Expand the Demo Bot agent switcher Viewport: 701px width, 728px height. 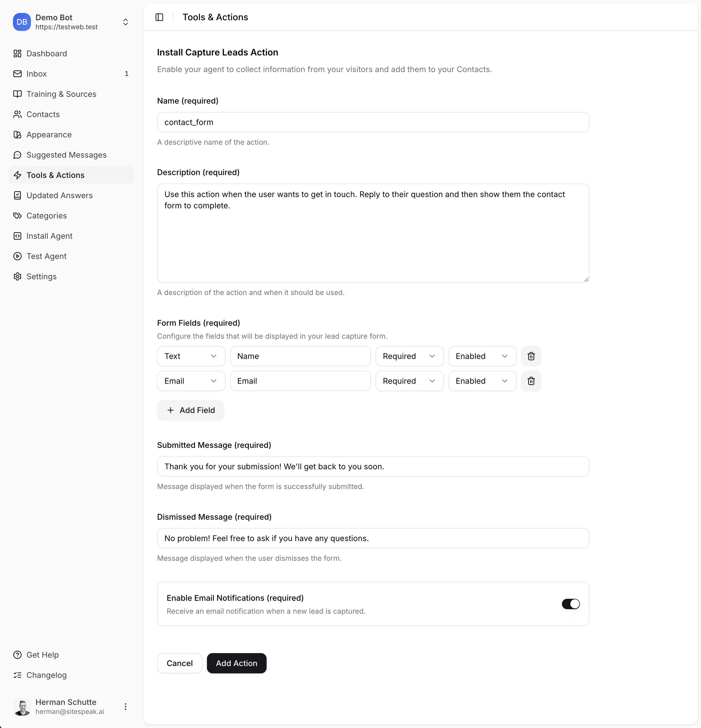(x=126, y=22)
